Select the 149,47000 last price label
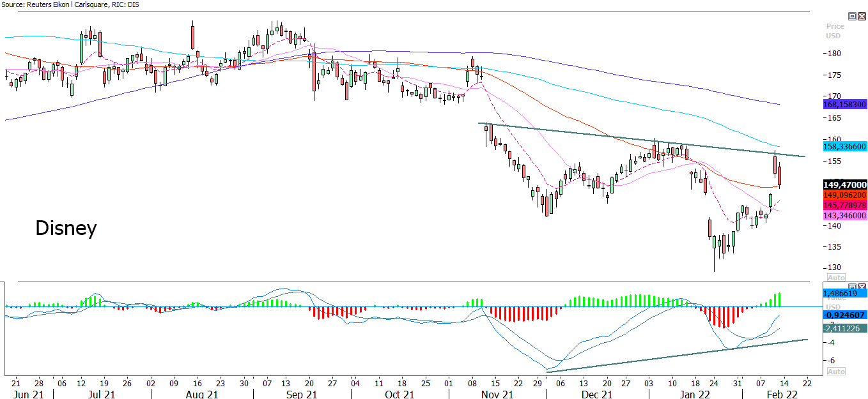The image size is (868, 399). click(x=844, y=184)
